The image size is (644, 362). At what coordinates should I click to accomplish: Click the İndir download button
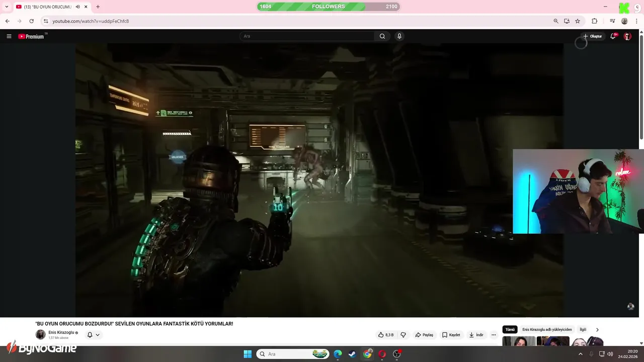(x=476, y=335)
